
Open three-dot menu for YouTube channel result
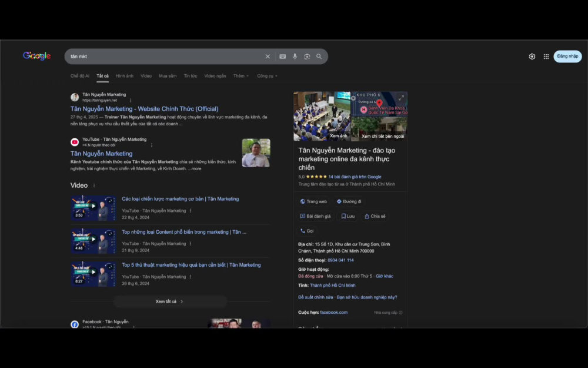coord(152,145)
